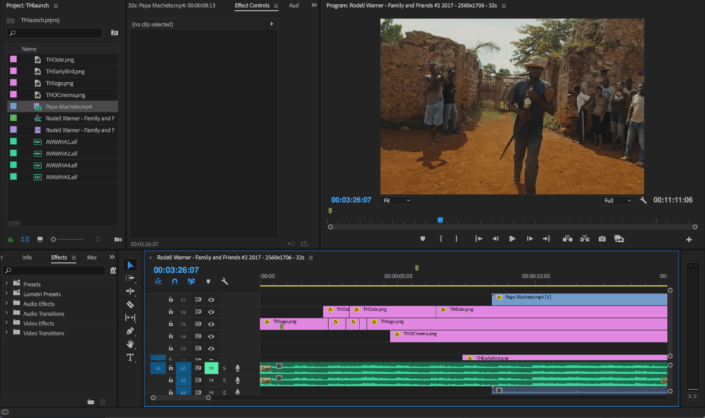The height and width of the screenshot is (418, 705).
Task: Create new bin beside Project search
Action: [x=114, y=33]
